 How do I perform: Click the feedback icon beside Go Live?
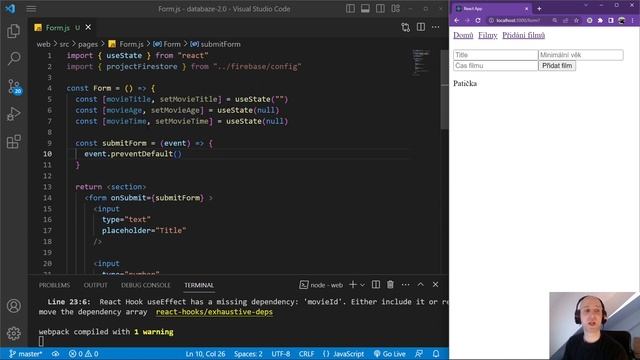419,354
